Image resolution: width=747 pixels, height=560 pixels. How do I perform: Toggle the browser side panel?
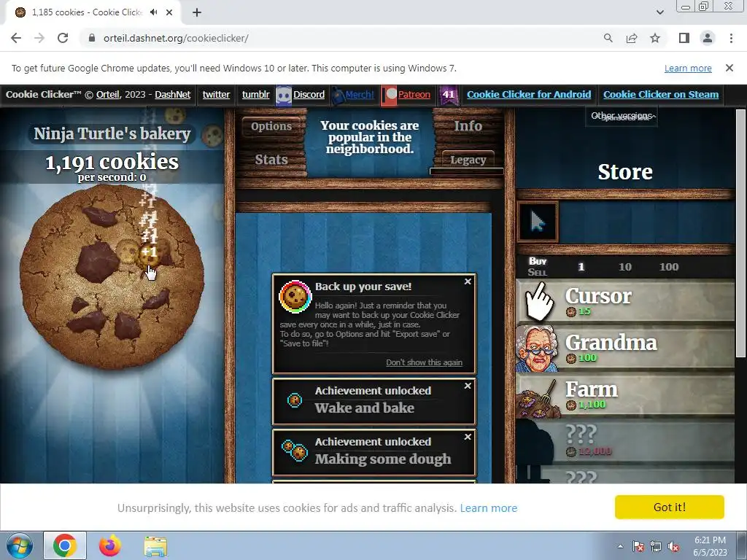tap(684, 38)
